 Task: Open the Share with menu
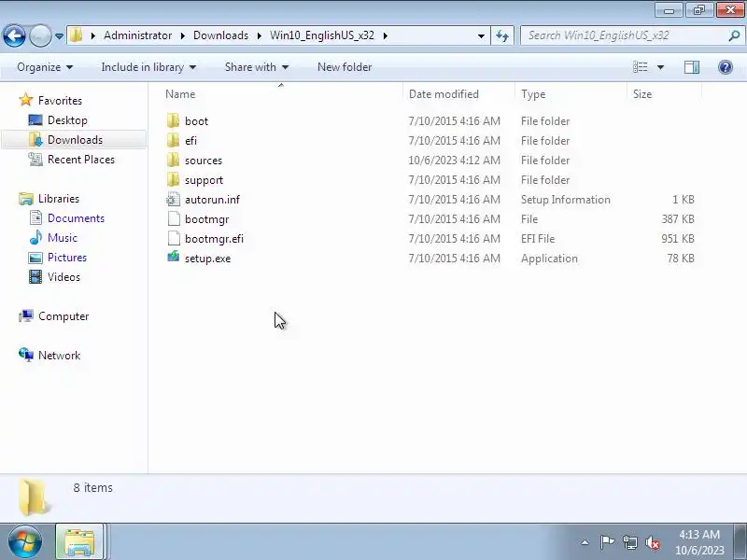[257, 67]
